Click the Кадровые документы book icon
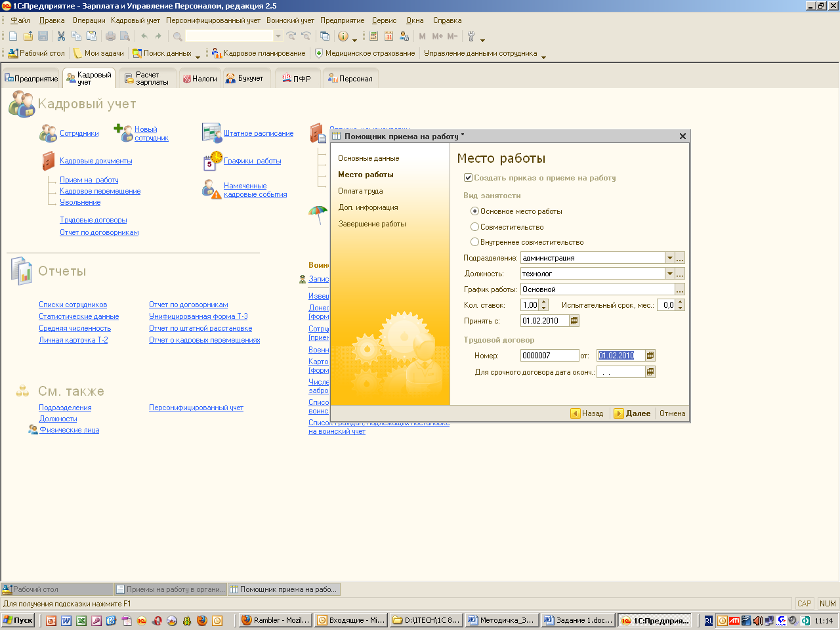 click(x=49, y=161)
